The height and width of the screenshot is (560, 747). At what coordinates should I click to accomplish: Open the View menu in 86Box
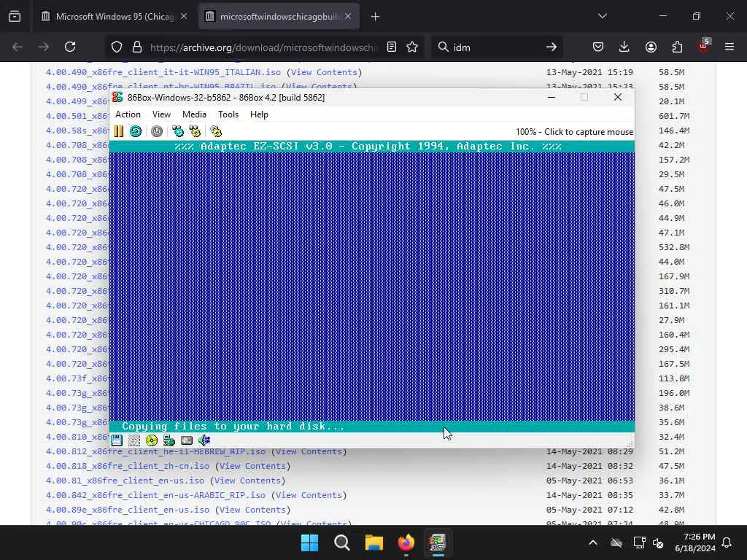[x=161, y=114]
